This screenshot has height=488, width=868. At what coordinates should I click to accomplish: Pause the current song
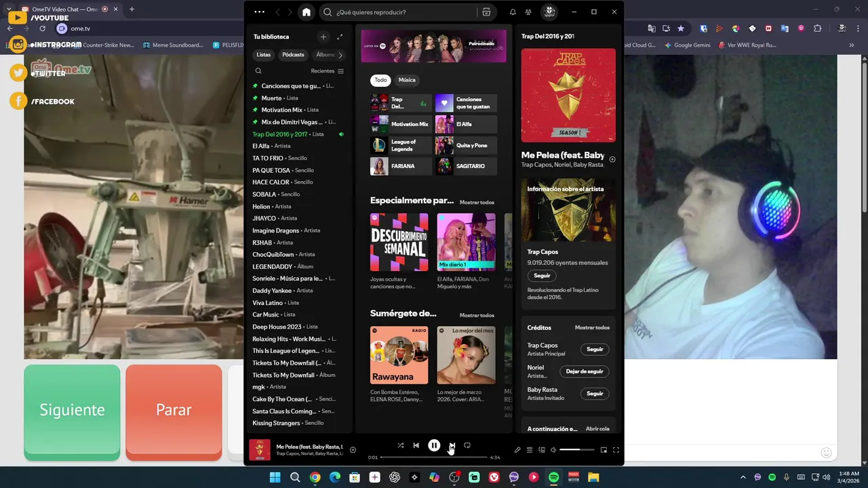point(434,445)
